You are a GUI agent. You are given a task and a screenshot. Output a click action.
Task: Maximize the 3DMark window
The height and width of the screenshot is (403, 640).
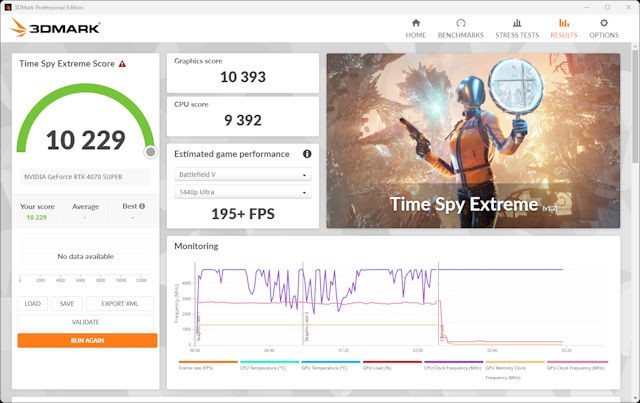click(x=607, y=7)
